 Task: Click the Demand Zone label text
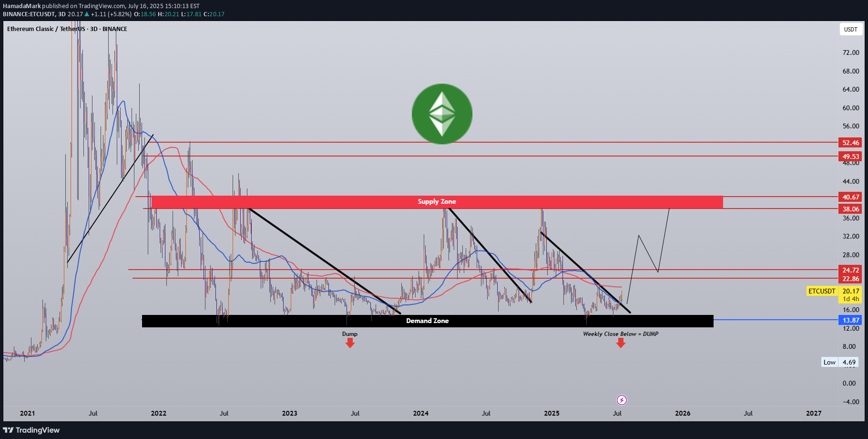point(428,321)
